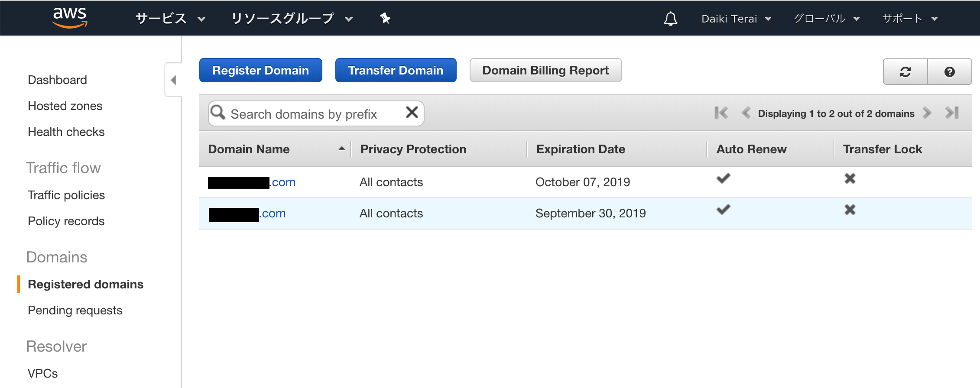
Task: Select Pending requests in sidebar
Action: click(x=75, y=310)
